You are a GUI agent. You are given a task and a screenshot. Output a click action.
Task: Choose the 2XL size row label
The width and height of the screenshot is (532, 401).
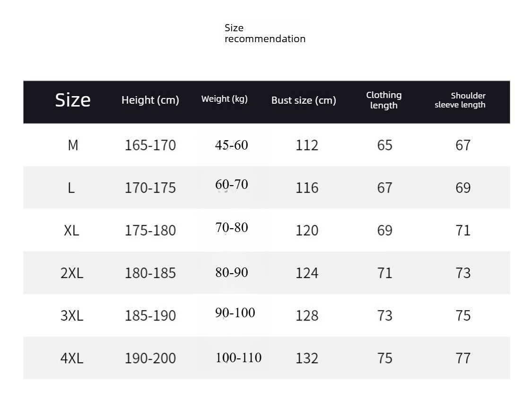pyautogui.click(x=72, y=273)
